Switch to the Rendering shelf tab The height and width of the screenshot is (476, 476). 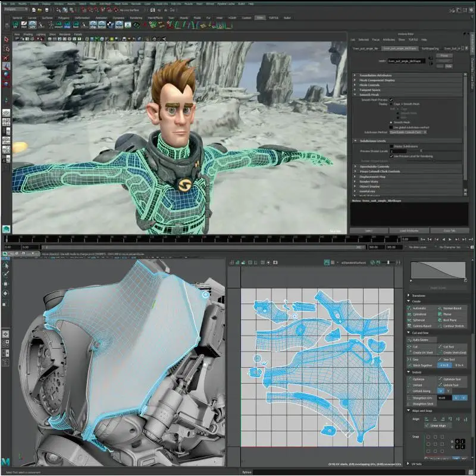click(x=136, y=18)
